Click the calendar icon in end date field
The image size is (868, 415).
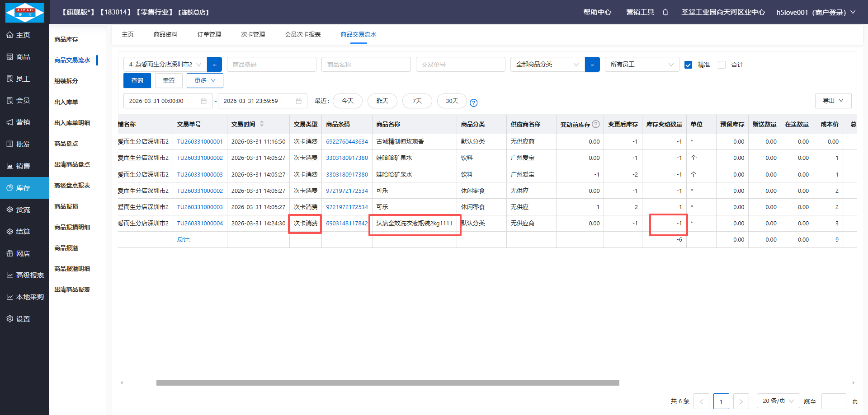click(x=298, y=101)
